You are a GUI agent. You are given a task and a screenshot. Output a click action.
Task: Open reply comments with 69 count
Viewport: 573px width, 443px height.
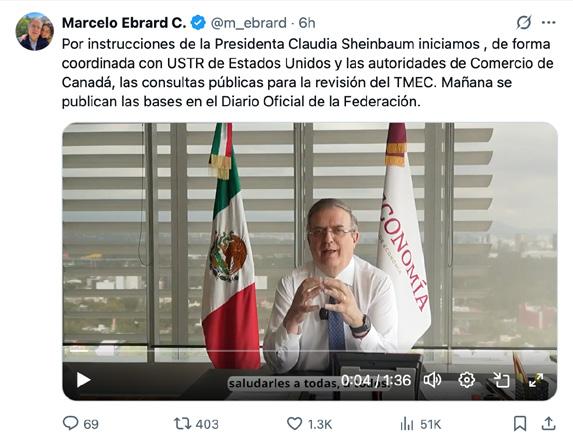coord(81,424)
